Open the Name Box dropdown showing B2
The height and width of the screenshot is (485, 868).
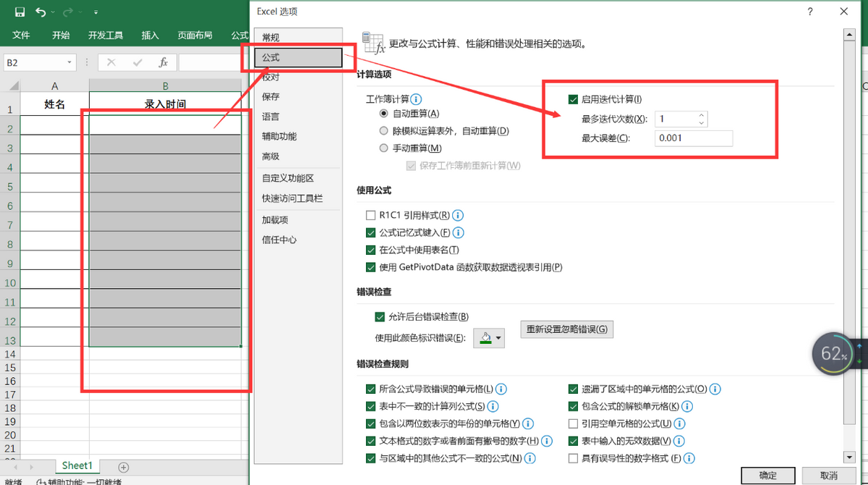pos(69,63)
